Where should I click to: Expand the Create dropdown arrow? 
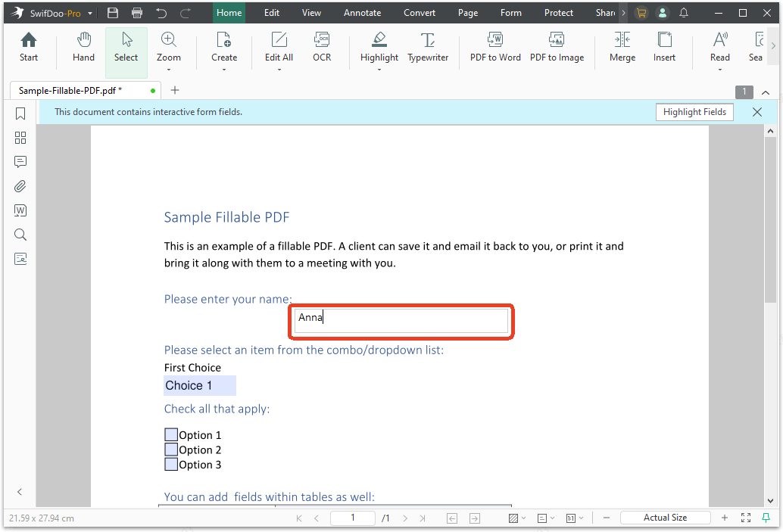224,70
